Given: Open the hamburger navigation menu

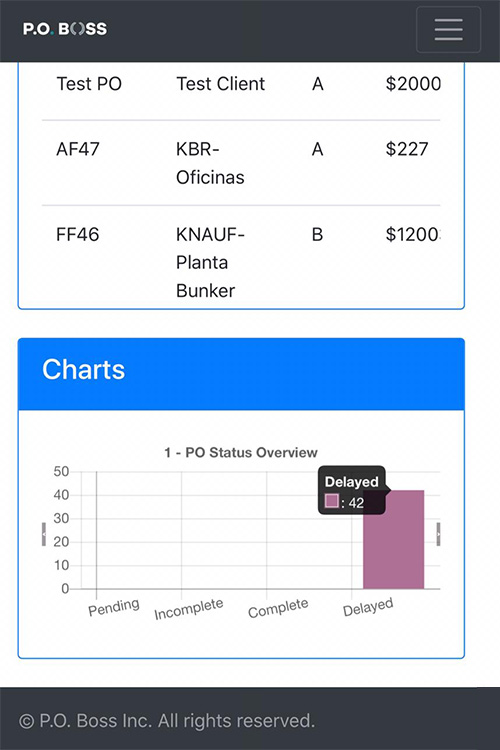Looking at the screenshot, I should tap(448, 29).
